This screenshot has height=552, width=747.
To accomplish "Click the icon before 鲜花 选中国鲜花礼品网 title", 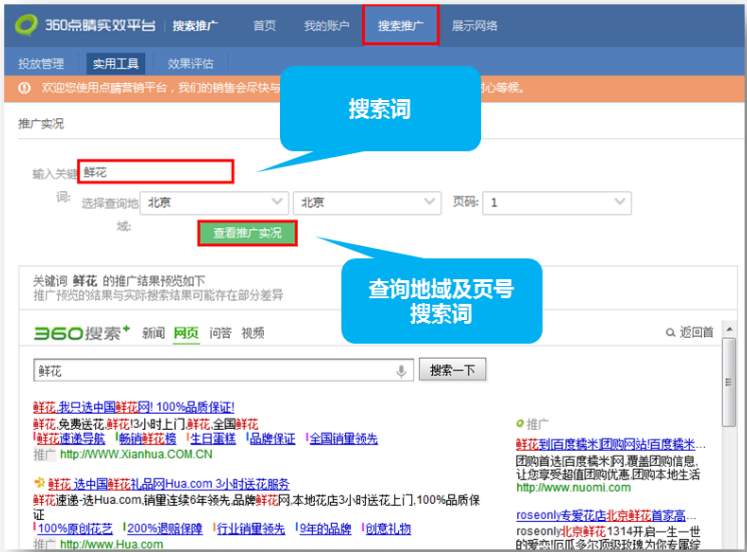I will [x=39, y=483].
